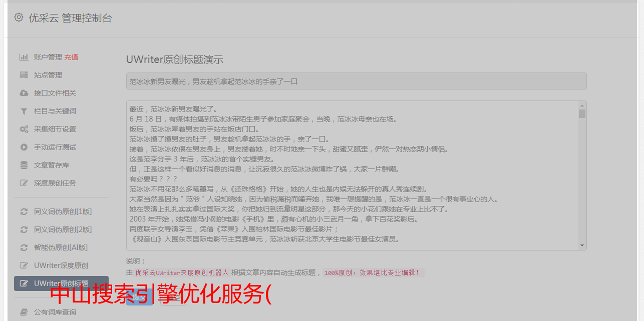Click the line starting 范冰冰摸了摸男友的肚子
Screen dimensions: 644x321
[229, 139]
